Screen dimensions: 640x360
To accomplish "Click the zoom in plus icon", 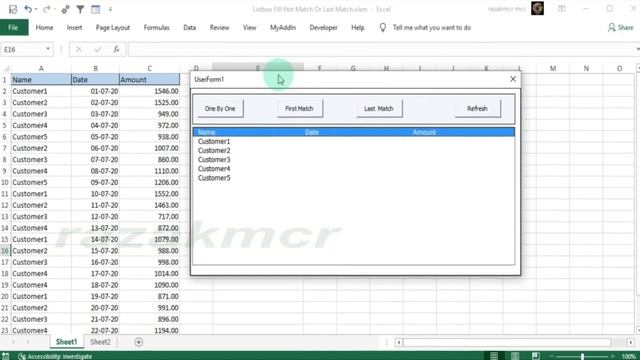I will coord(612,356).
